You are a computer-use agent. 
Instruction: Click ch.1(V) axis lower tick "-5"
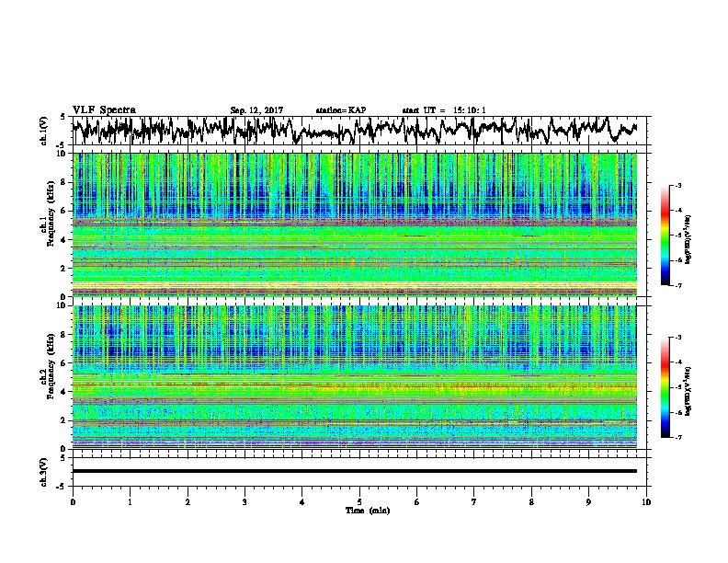[x=62, y=145]
